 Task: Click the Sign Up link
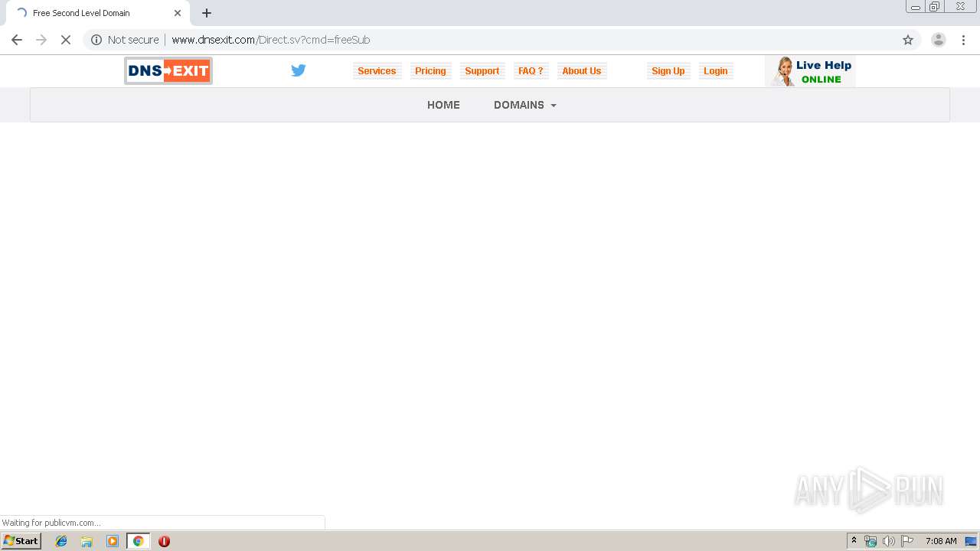[668, 70]
